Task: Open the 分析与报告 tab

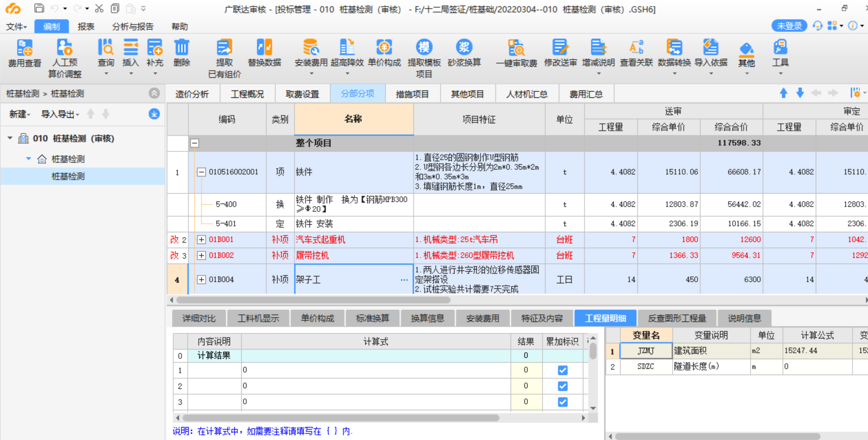Action: 133,27
